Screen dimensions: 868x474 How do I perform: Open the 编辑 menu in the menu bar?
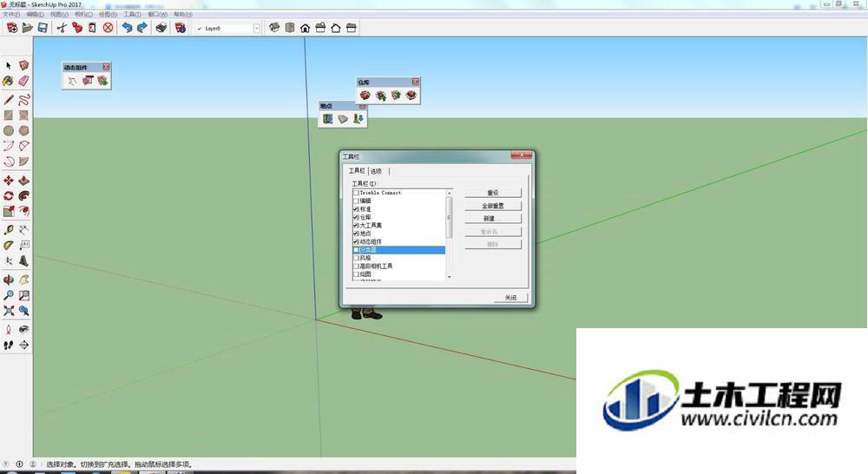pyautogui.click(x=35, y=14)
